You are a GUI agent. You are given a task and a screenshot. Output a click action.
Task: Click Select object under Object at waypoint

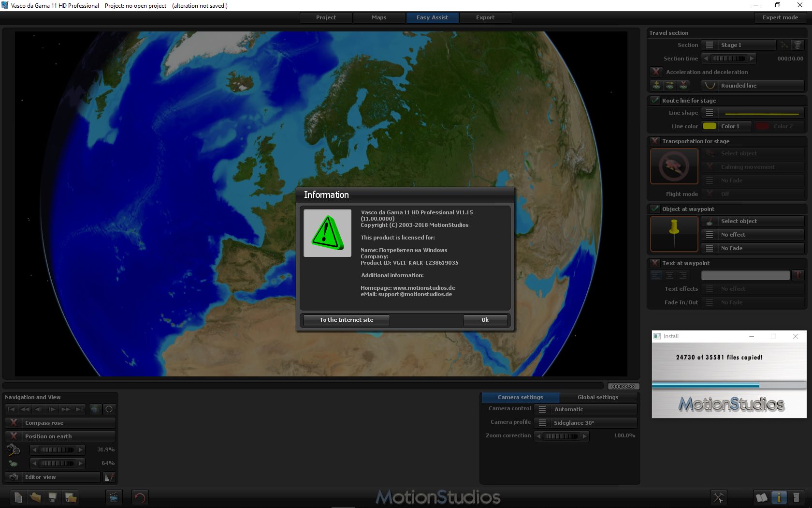[753, 221]
